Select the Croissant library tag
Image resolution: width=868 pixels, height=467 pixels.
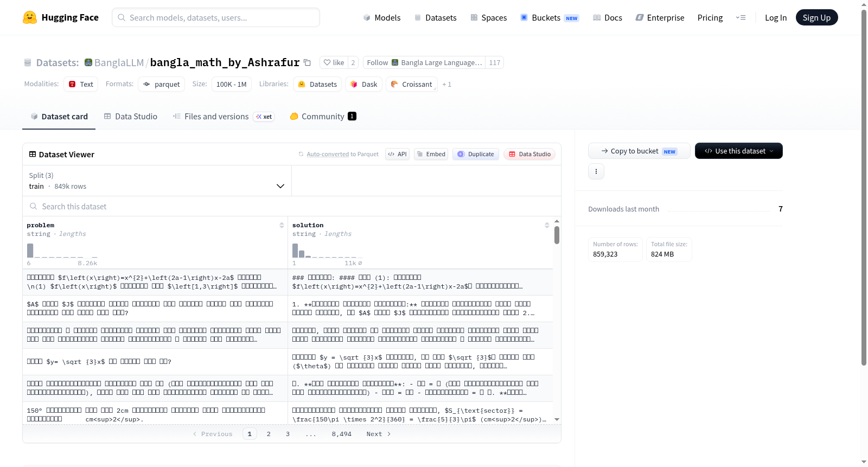[x=411, y=84]
